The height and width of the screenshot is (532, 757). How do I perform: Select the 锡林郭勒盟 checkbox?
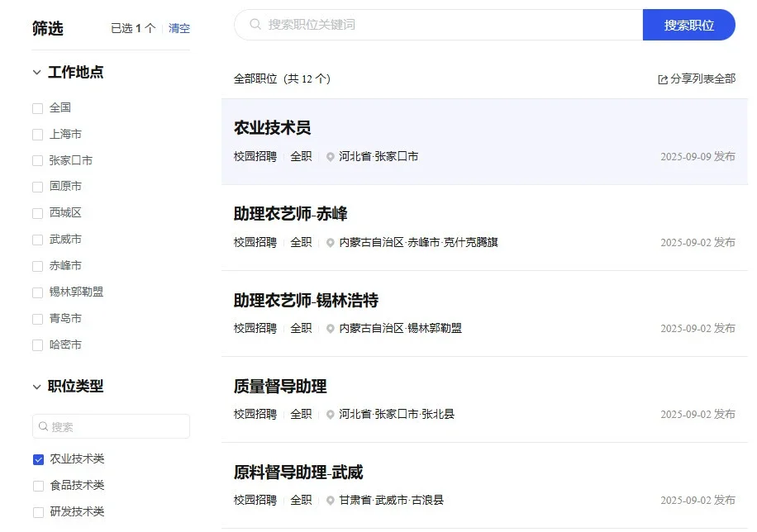[x=38, y=292]
